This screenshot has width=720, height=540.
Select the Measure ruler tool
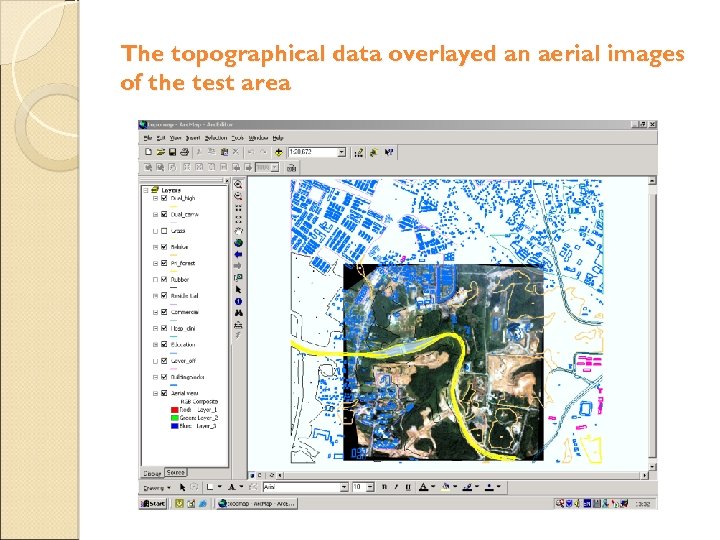(x=238, y=325)
